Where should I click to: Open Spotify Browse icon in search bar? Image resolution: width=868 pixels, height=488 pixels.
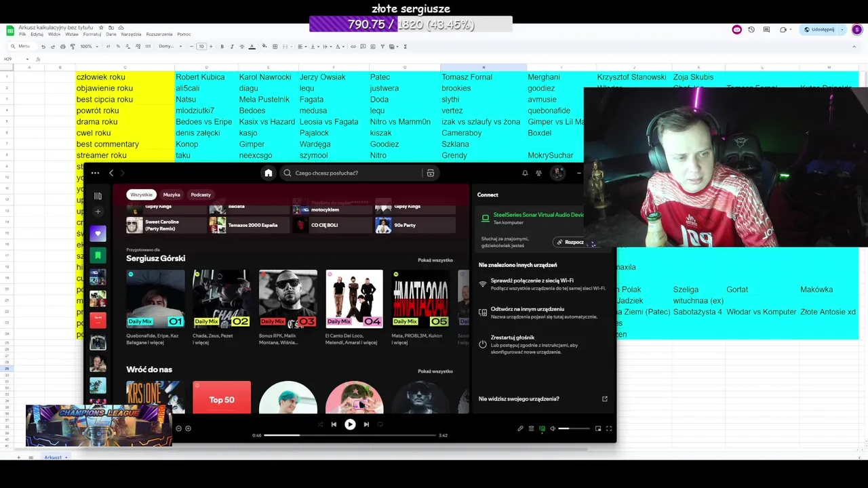point(430,173)
